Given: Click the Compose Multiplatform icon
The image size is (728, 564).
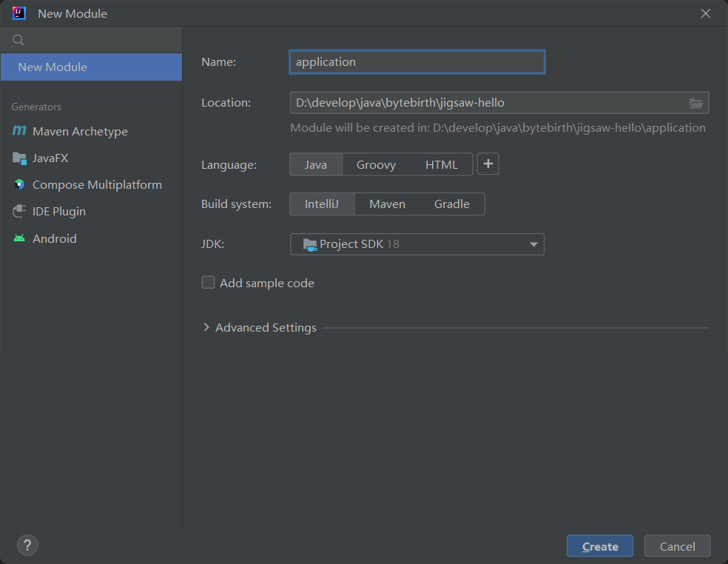Looking at the screenshot, I should click(x=19, y=184).
